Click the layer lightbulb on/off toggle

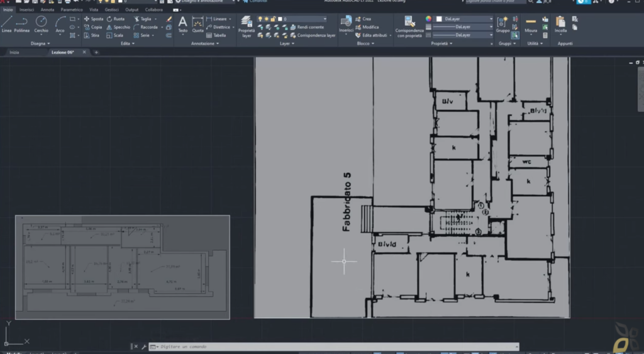260,19
